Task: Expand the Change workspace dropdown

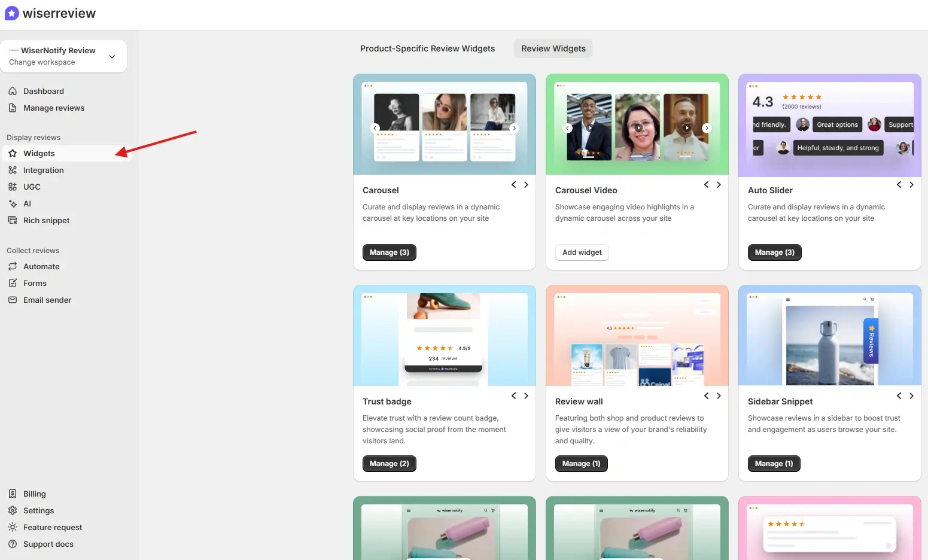Action: tap(112, 56)
